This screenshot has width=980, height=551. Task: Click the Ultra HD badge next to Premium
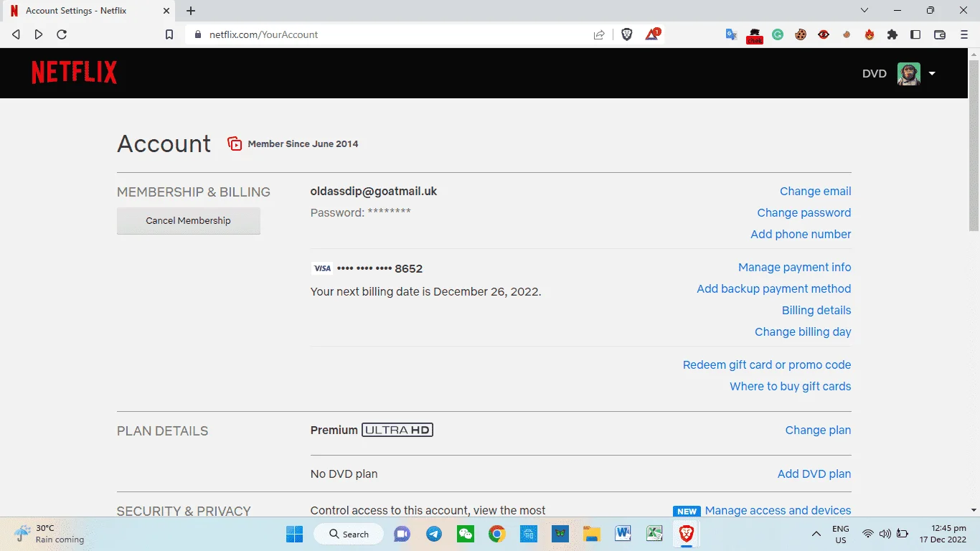pyautogui.click(x=397, y=430)
